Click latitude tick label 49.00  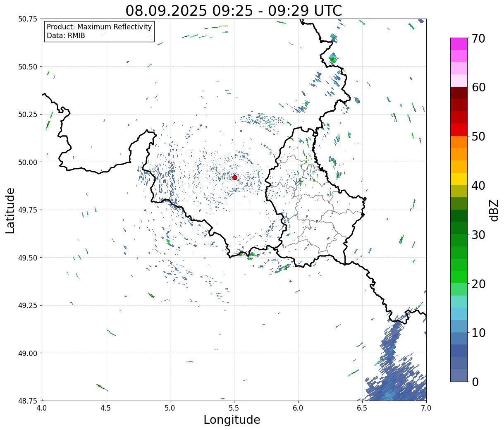pos(28,353)
